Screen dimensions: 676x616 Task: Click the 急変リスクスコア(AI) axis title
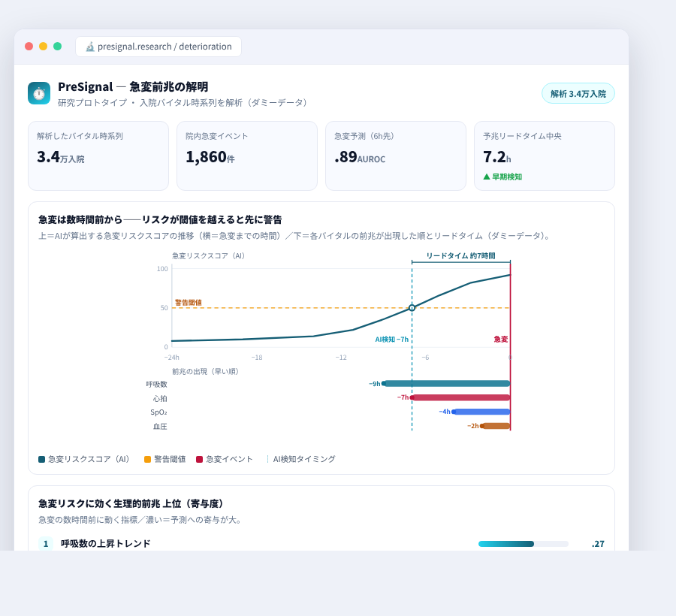[x=209, y=255]
